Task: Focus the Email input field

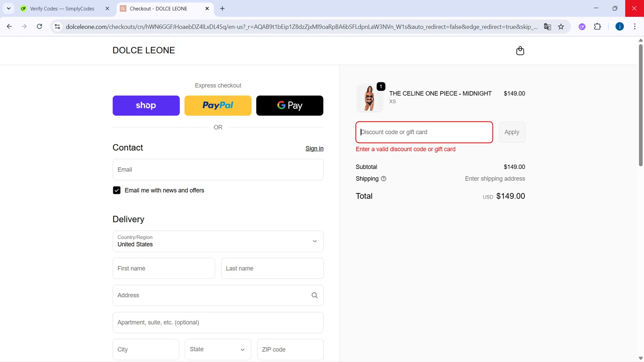Action: pos(218,170)
